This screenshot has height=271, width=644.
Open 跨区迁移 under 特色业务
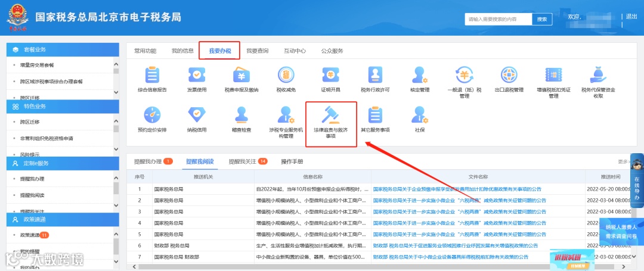30,122
